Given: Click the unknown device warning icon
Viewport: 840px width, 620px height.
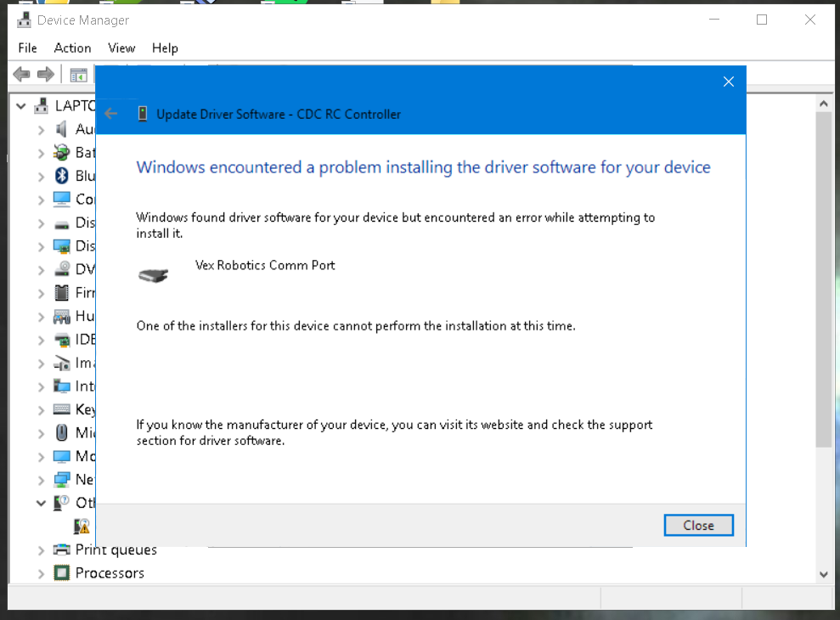Looking at the screenshot, I should pyautogui.click(x=82, y=527).
